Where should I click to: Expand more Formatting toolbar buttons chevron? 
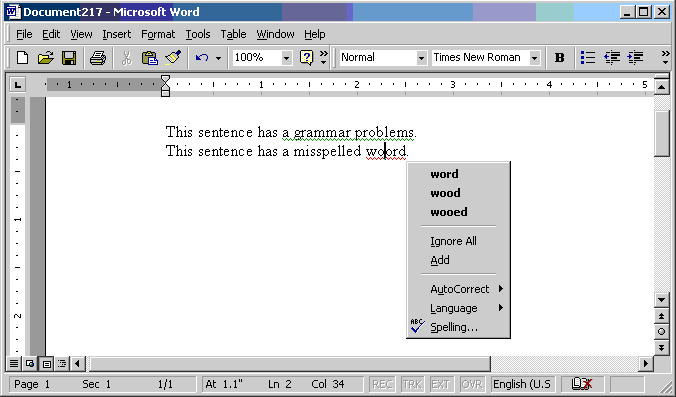tap(665, 57)
